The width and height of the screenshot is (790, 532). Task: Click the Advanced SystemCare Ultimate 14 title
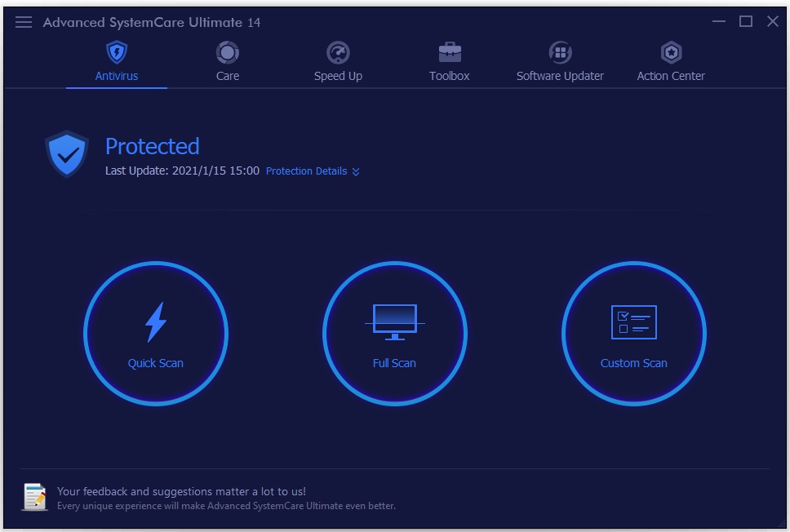(152, 23)
